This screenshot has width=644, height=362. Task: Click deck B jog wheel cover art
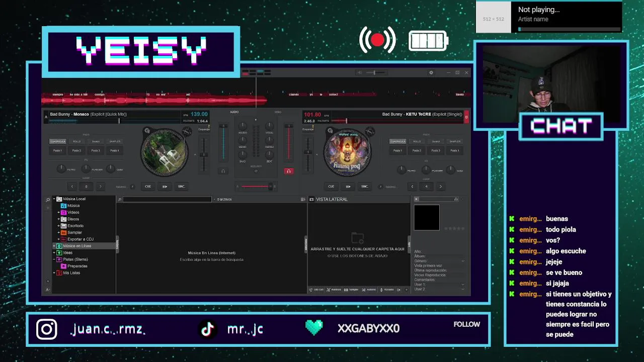(x=347, y=152)
